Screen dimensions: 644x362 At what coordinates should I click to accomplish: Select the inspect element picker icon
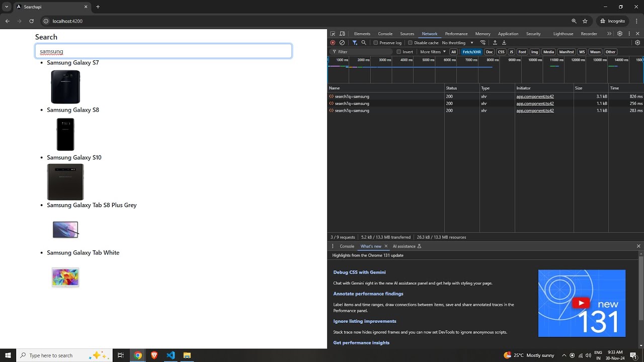coord(333,34)
